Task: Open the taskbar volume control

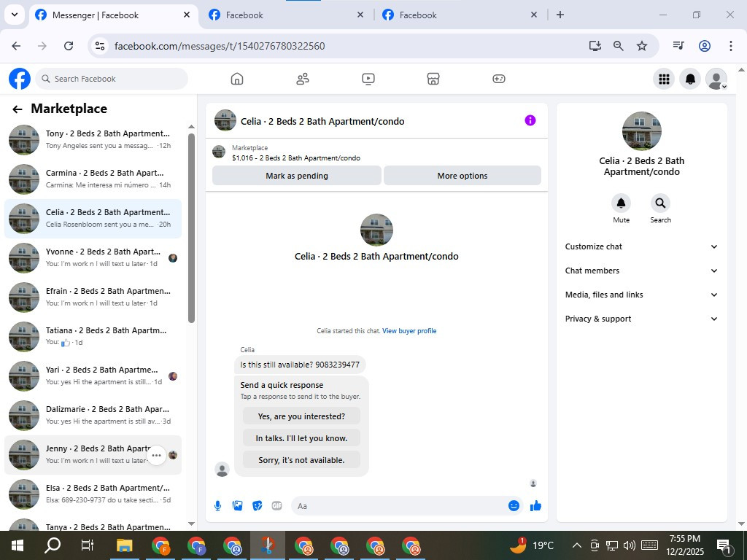Action: pyautogui.click(x=630, y=545)
